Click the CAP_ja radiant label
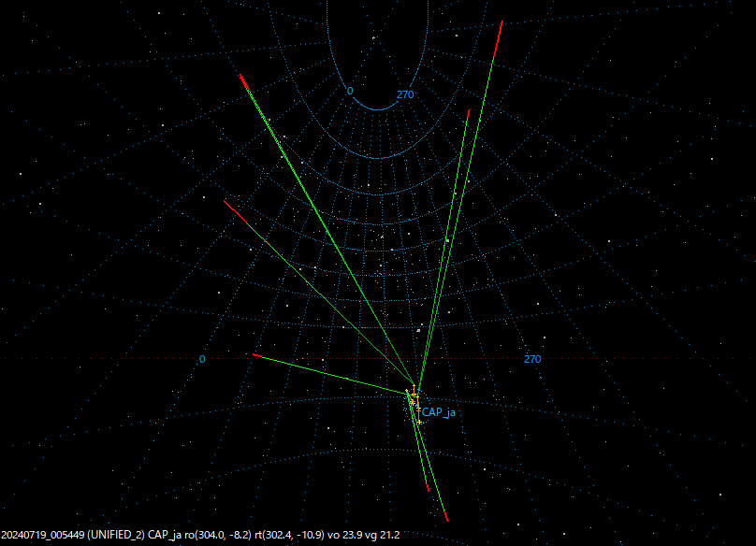 (438, 411)
